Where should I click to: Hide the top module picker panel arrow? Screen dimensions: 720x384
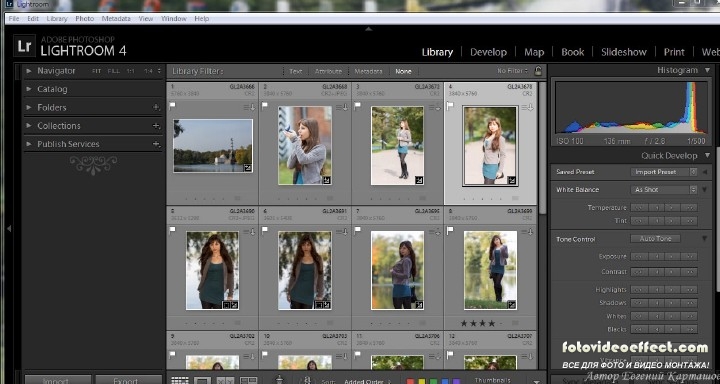(368, 29)
